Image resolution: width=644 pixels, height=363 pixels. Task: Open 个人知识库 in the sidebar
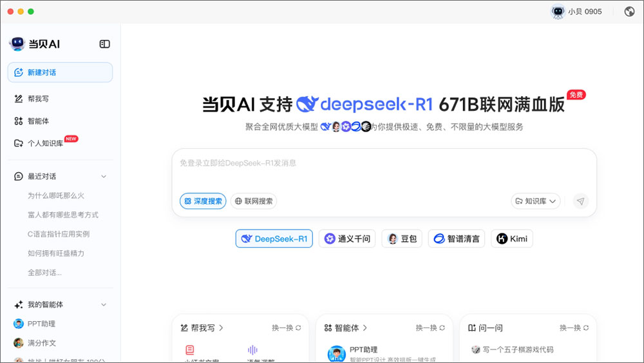coord(45,143)
